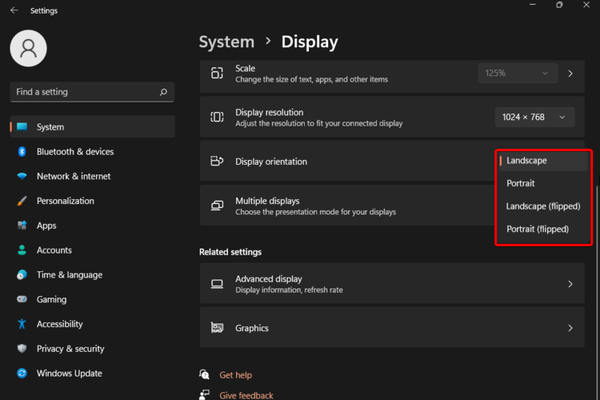The image size is (600, 400).
Task: Choose Landscape (flipped) orientation
Action: point(543,206)
